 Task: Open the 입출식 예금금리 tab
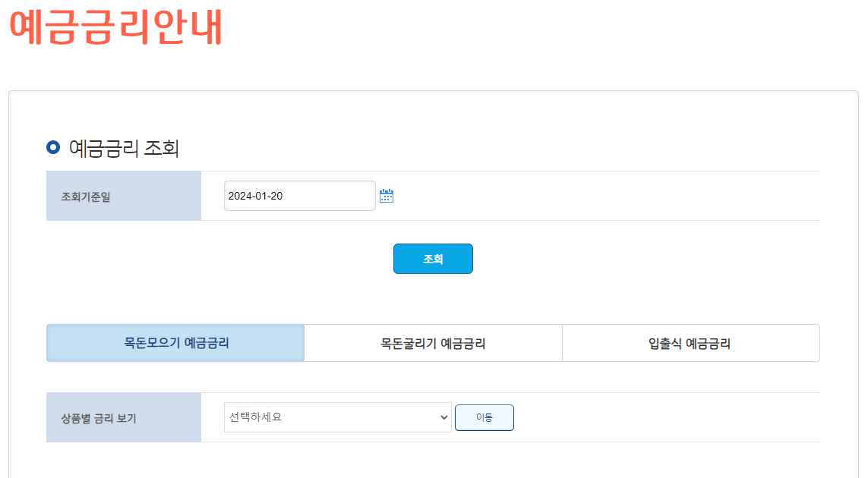[690, 342]
